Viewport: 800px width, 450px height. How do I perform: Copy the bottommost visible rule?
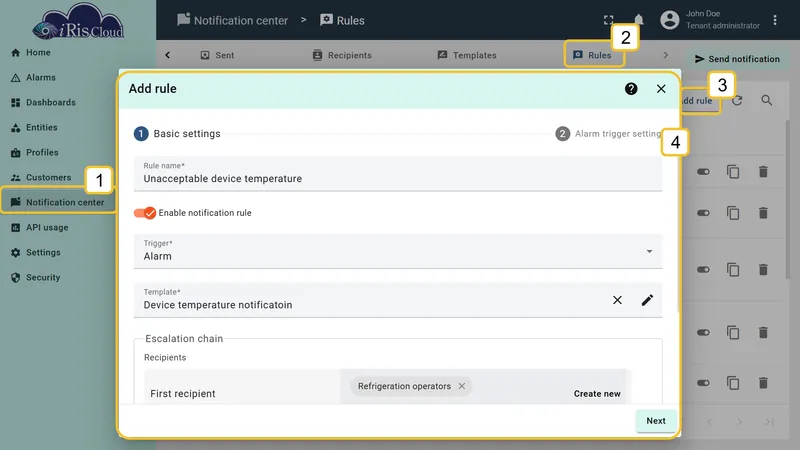[x=733, y=383]
